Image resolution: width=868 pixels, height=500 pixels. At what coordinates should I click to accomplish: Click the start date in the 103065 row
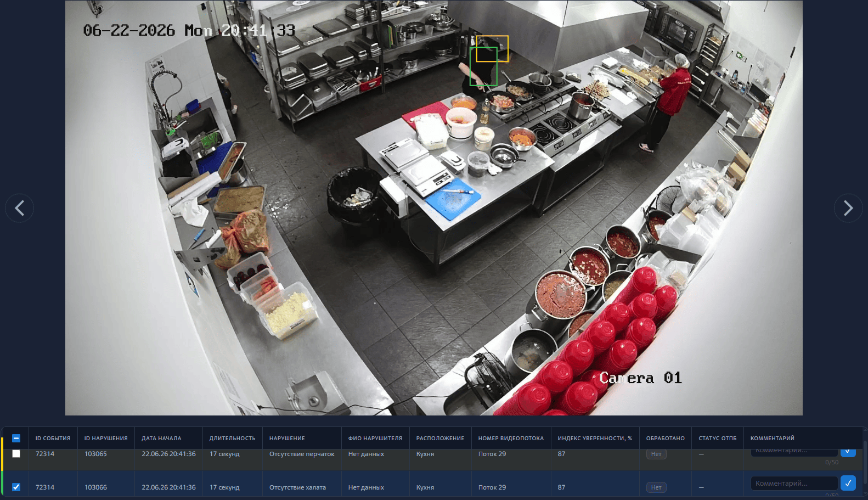tap(168, 454)
